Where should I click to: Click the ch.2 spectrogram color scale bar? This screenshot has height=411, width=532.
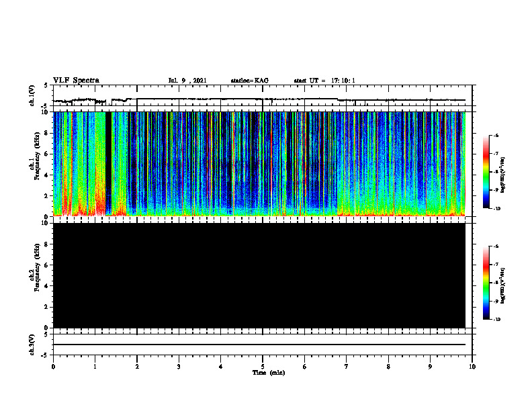pos(486,283)
